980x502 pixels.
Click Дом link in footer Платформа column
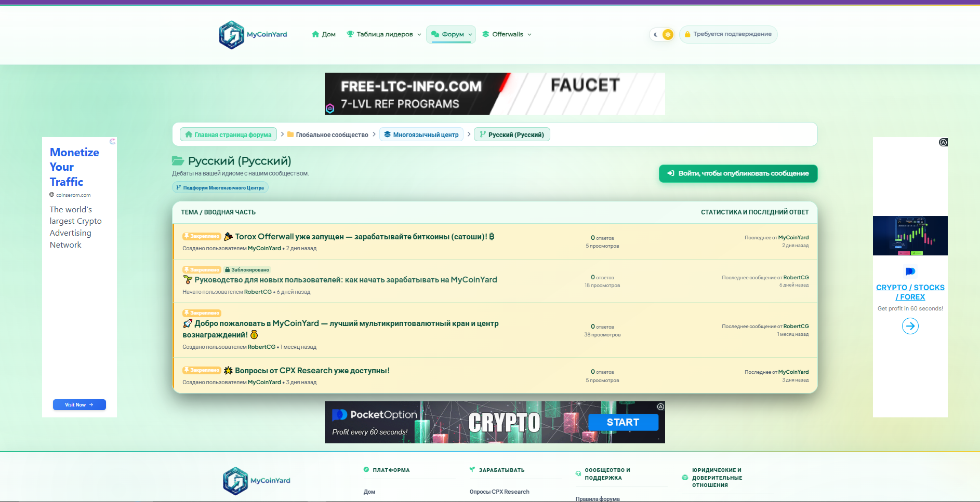tap(369, 492)
